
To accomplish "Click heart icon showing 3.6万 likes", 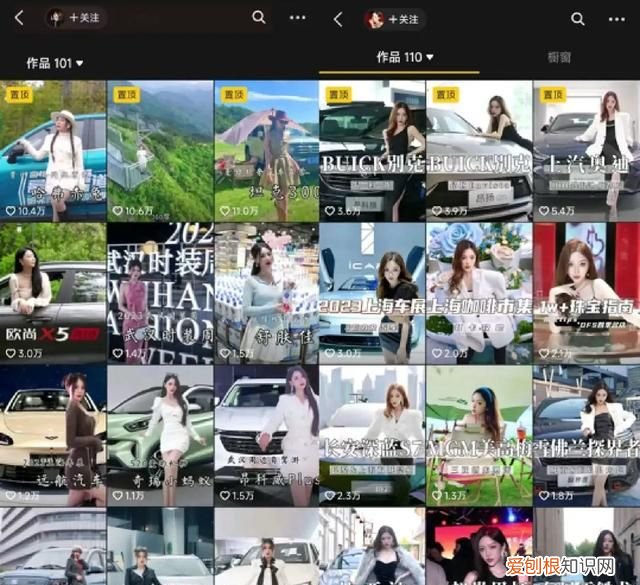I will click(x=330, y=211).
